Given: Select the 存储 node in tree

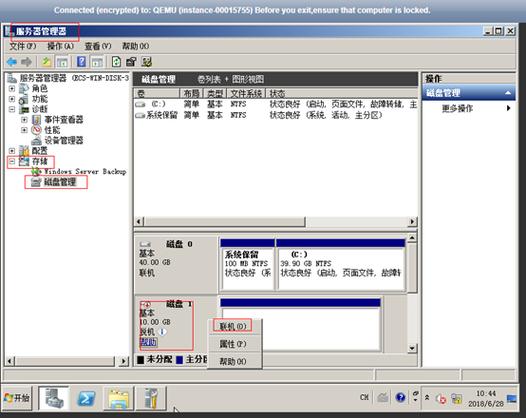Looking at the screenshot, I should coord(40,161).
